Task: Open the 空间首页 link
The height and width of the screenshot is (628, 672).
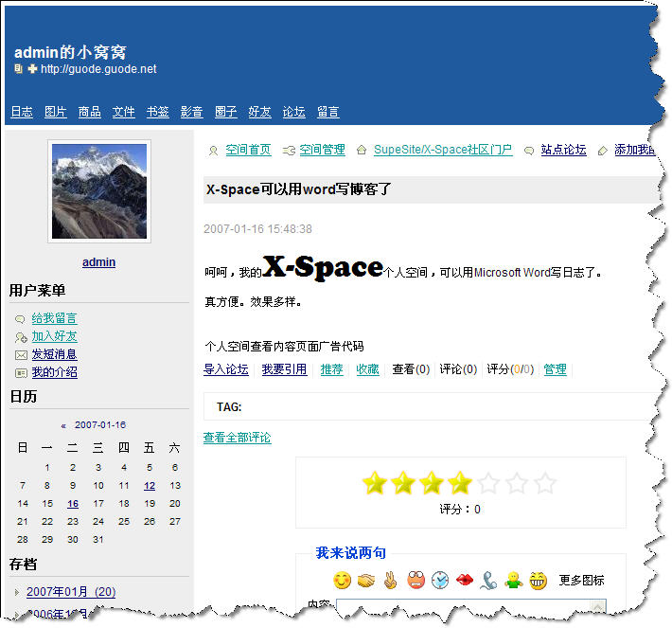Action: 249,150
